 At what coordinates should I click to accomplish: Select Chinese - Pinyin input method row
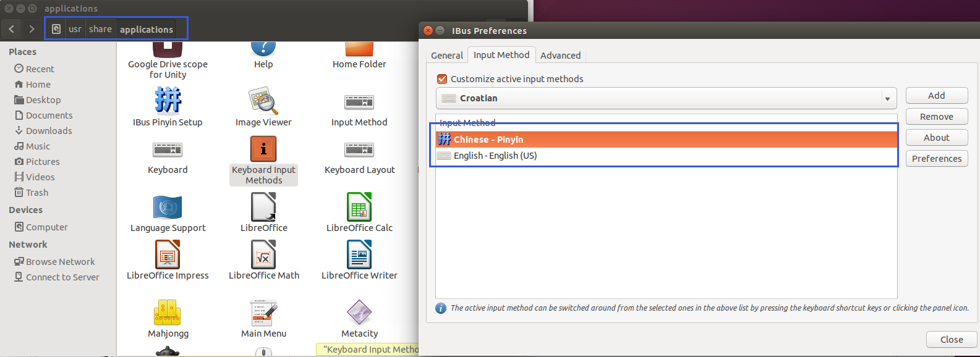click(x=667, y=140)
